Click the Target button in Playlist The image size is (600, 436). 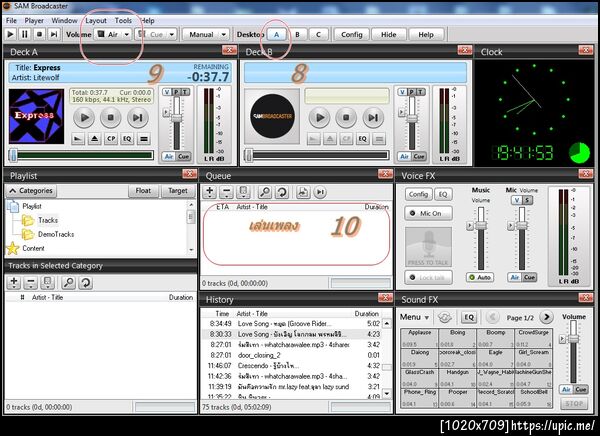click(178, 191)
